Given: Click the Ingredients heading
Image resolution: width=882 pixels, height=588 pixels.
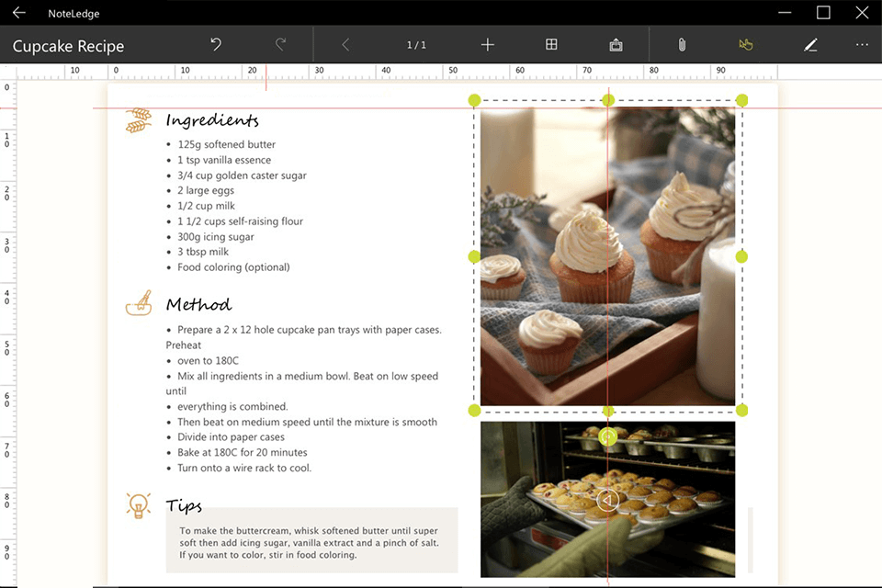Looking at the screenshot, I should (x=212, y=119).
